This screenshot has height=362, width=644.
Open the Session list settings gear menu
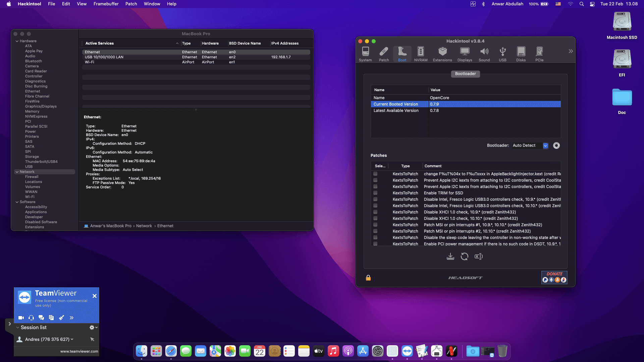pos(93,327)
